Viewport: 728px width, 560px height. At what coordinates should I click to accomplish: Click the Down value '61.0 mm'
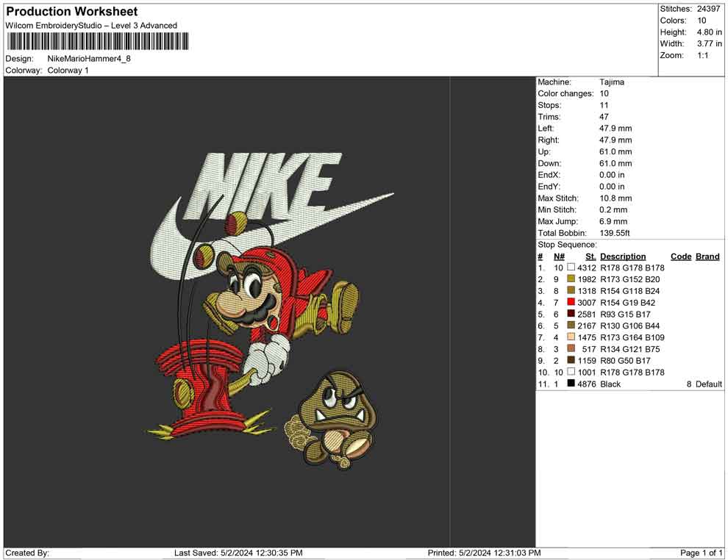click(615, 163)
